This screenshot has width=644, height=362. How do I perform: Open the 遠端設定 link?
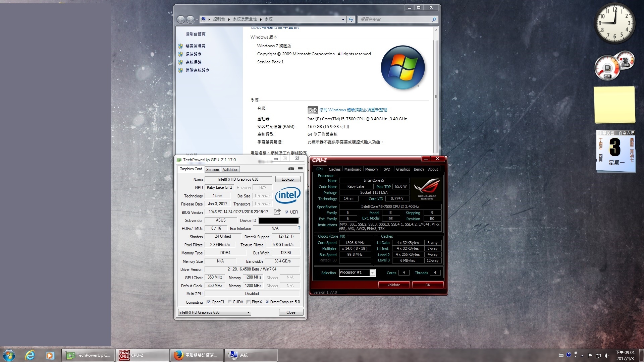click(x=194, y=54)
